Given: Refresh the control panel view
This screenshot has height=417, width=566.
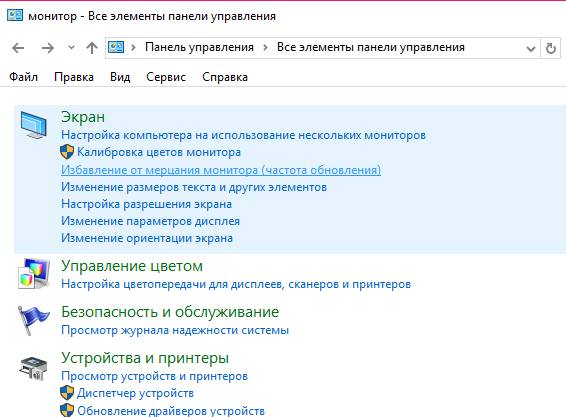Looking at the screenshot, I should (x=550, y=48).
